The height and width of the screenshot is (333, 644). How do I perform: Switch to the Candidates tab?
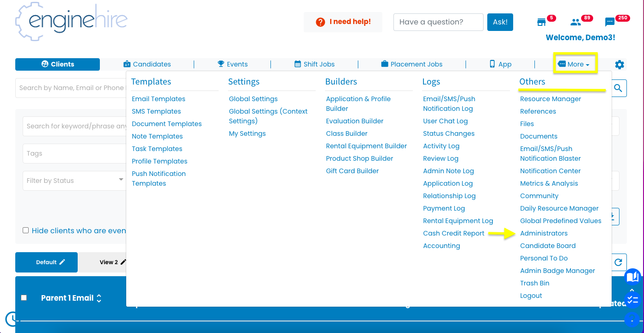click(147, 64)
